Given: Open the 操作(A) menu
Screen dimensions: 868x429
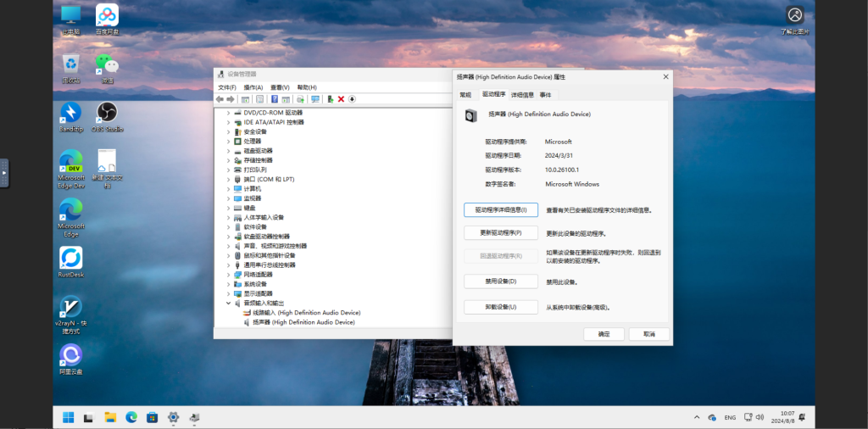Looking at the screenshot, I should tap(253, 87).
